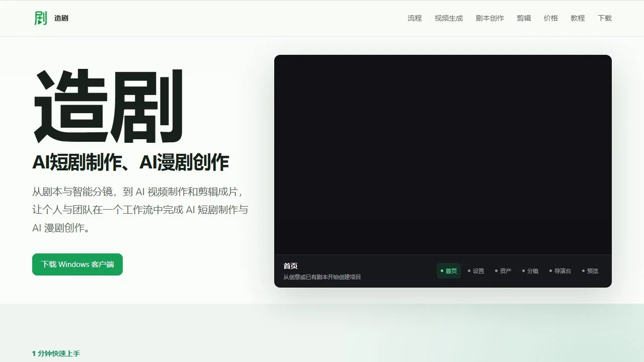Go to 视频生成 section
Screen dimensions: 644x362
click(x=449, y=18)
